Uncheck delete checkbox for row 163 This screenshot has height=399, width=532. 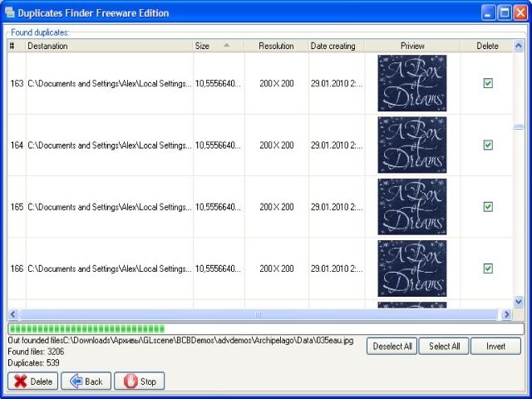[488, 83]
